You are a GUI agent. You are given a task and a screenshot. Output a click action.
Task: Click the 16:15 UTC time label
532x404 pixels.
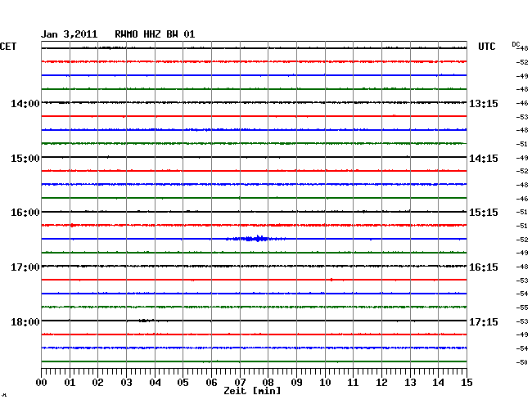(484, 267)
